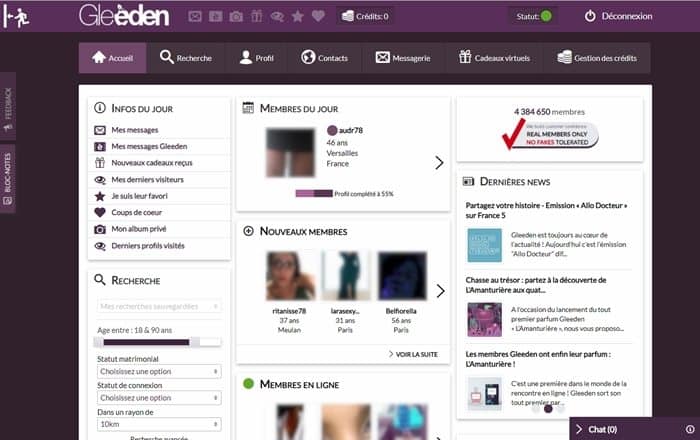
Task: Open the Statut de connexion dropdown
Action: (159, 398)
